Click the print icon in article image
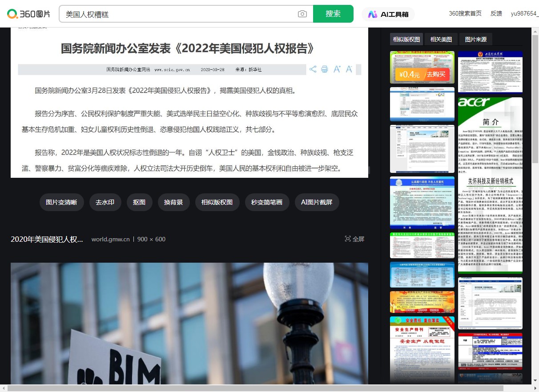This screenshot has height=392, width=539. (x=325, y=69)
